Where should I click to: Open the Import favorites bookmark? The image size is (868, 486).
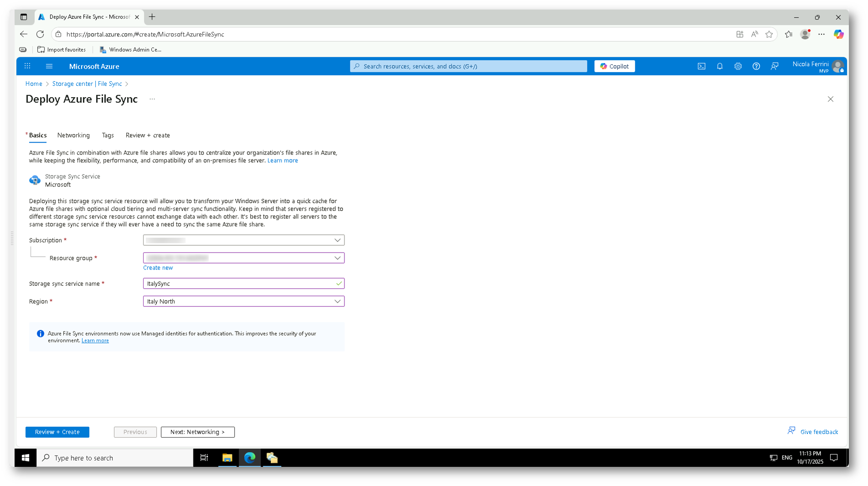tap(62, 50)
